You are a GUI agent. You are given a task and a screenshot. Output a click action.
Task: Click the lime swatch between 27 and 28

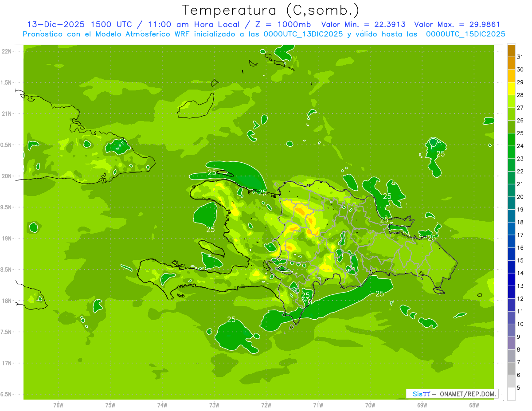click(x=511, y=102)
